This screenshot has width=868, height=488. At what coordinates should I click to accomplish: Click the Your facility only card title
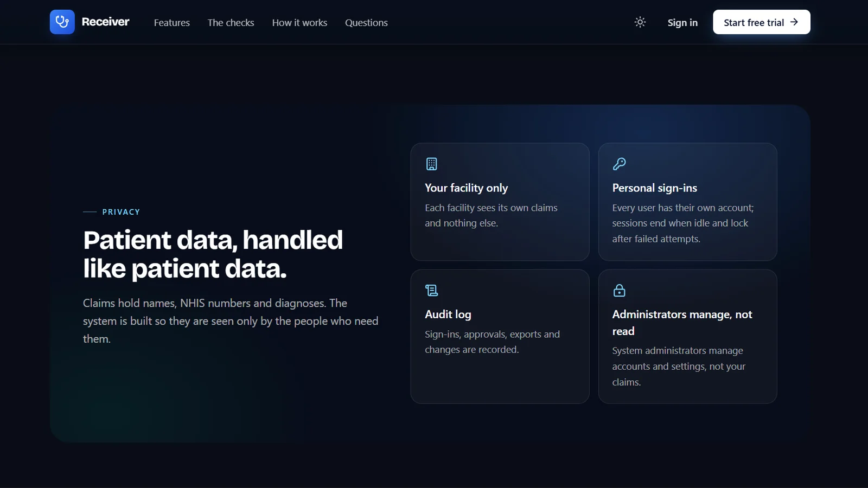[467, 188]
